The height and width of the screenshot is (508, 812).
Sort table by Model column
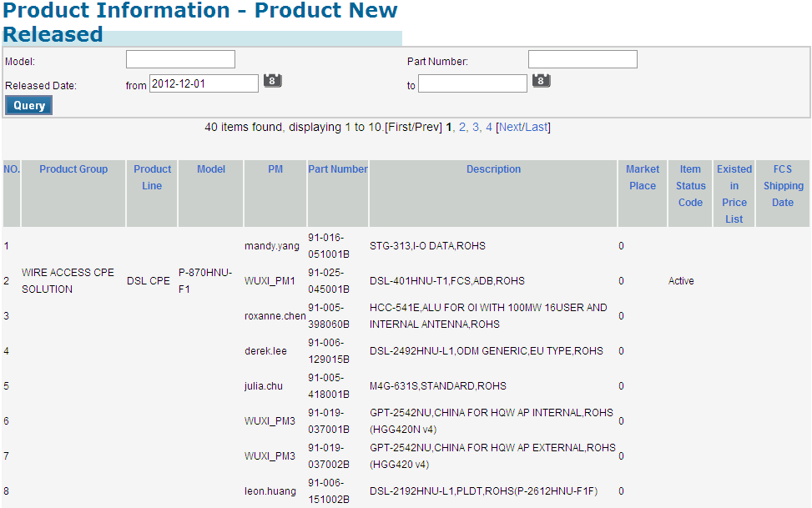pos(211,169)
